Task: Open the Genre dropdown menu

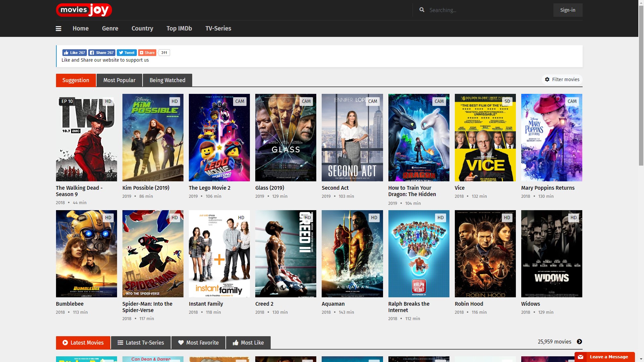Action: click(x=110, y=28)
